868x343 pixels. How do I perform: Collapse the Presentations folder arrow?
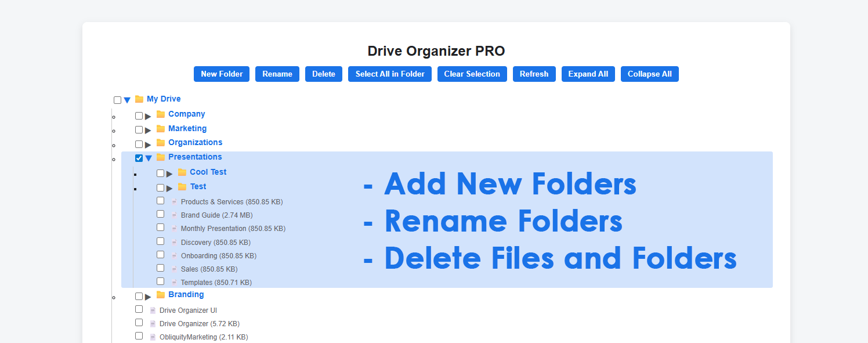pyautogui.click(x=149, y=158)
